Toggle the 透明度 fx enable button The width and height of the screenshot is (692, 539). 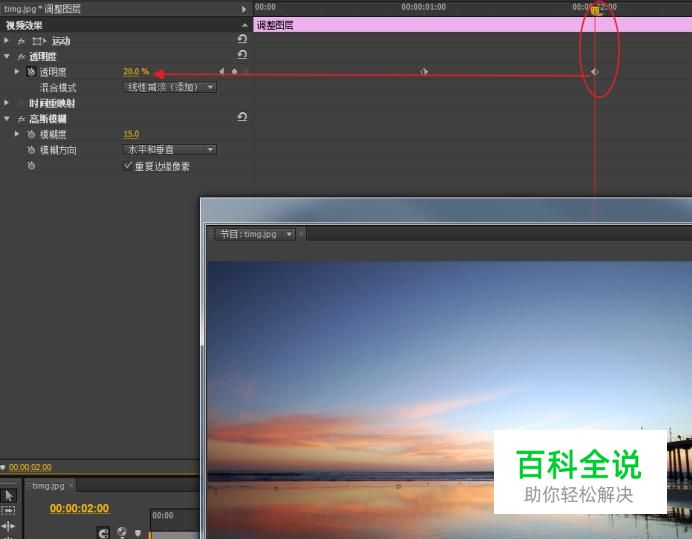tap(21, 57)
